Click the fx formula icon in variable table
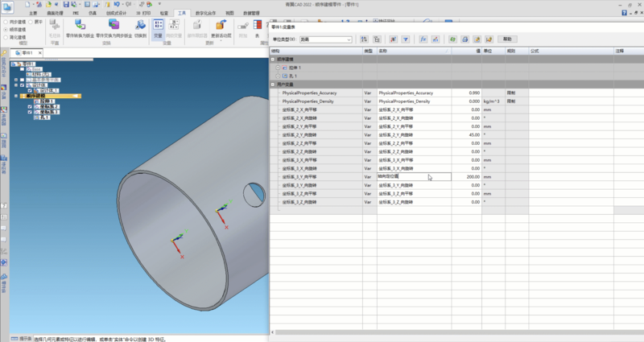 point(423,39)
